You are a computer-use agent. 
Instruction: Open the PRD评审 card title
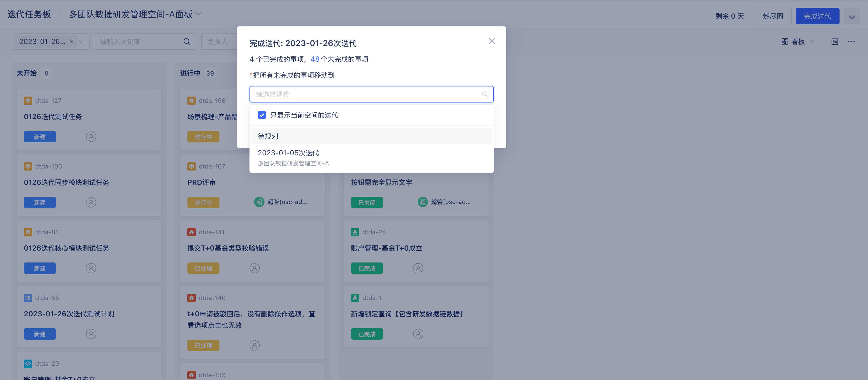[202, 182]
